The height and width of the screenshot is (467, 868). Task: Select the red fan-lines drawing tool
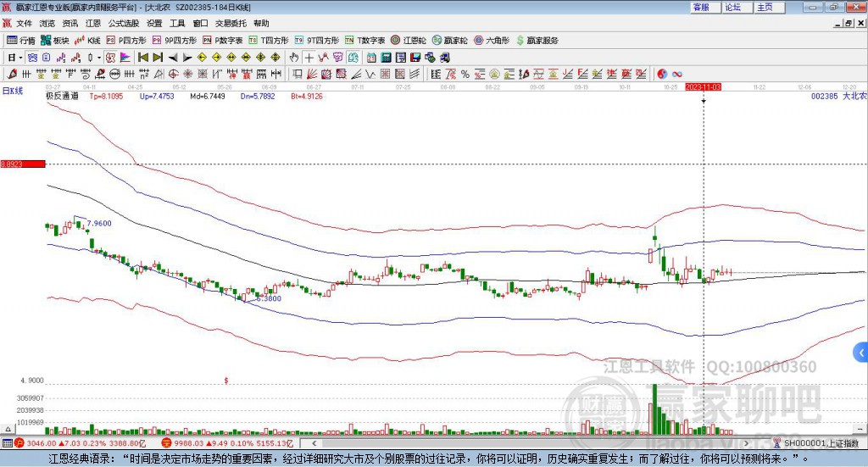coord(312,74)
